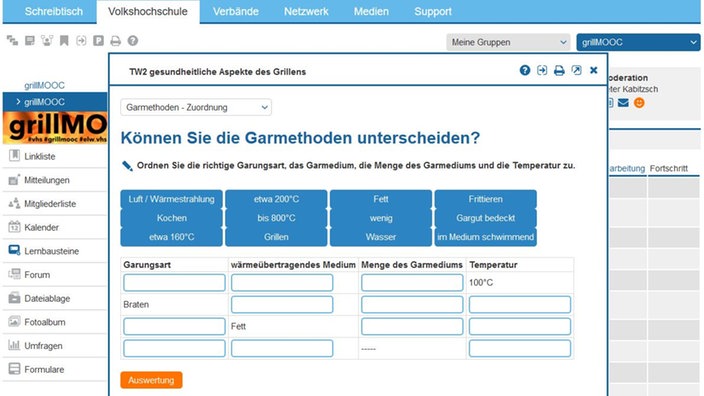Click Temperatur field in the Braten row
Image resolution: width=704 pixels, height=396 pixels.
pos(520,304)
